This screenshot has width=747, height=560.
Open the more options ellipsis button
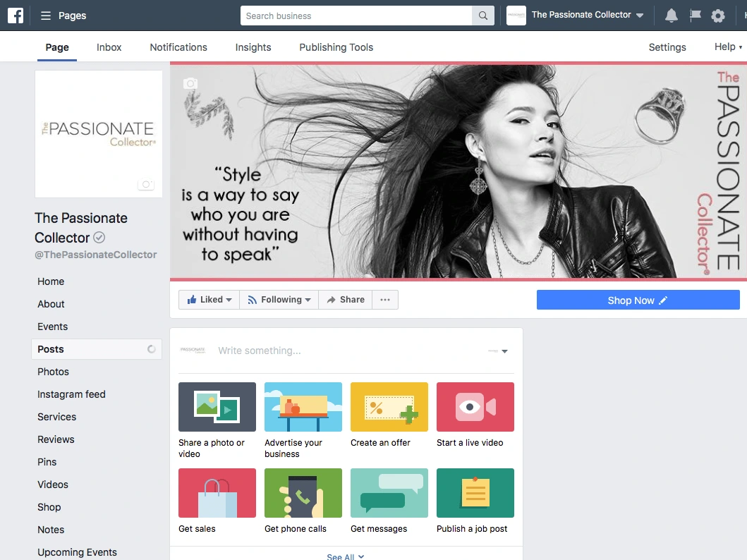[385, 300]
